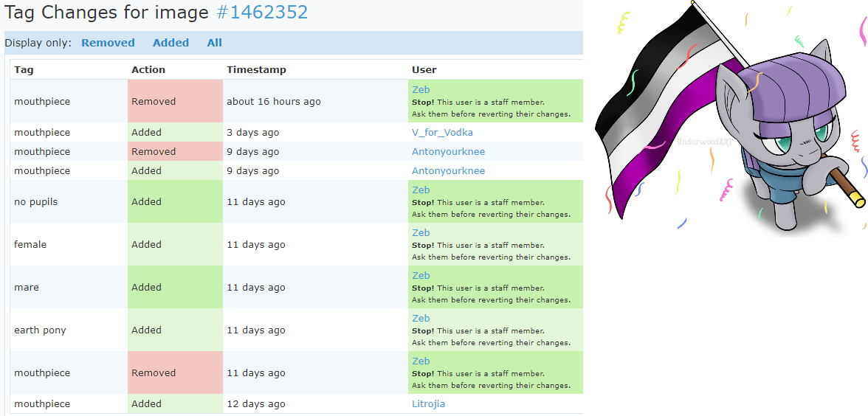
Task: Open Litrojia user profile
Action: pos(428,404)
